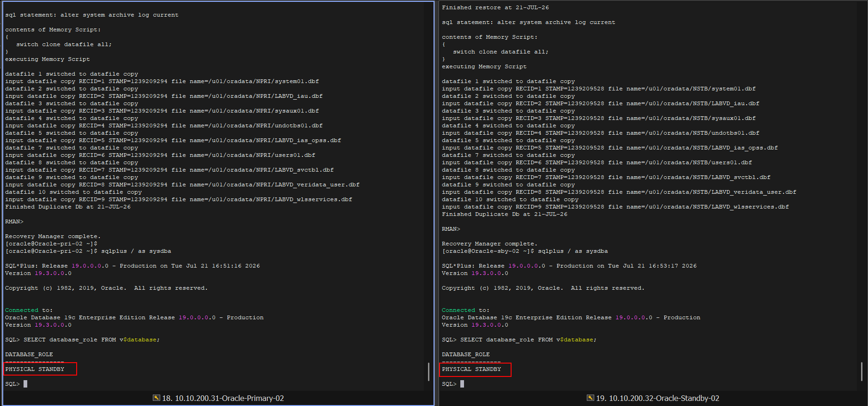Screen dimensions: 868x406
Task: Click 'Recovery Manager complete.' in Standby-02 terminal
Action: 489,244
